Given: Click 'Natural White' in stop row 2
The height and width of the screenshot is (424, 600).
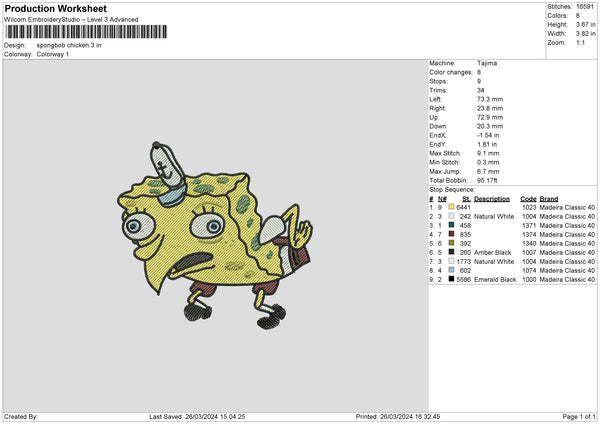Looking at the screenshot, I should point(494,217).
